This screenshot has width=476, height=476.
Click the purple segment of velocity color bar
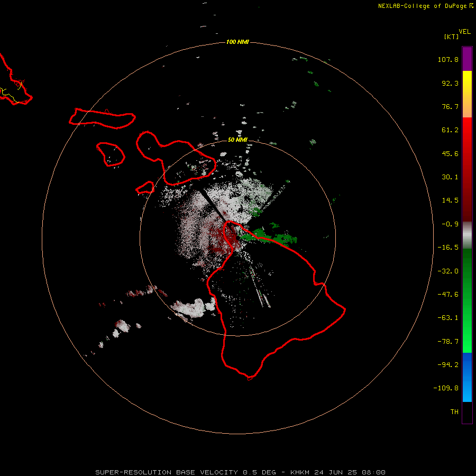(x=467, y=59)
